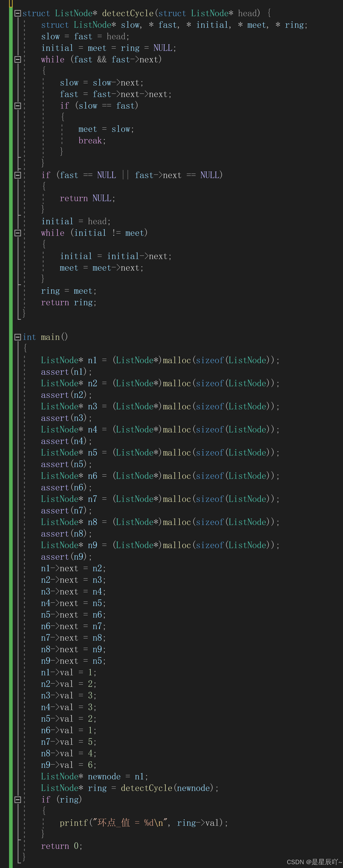
Task: Collapse the int main() function
Action: (18, 337)
